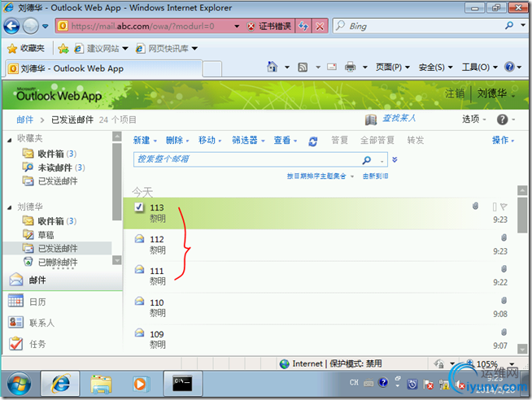Click the category box on message 113

pos(495,207)
